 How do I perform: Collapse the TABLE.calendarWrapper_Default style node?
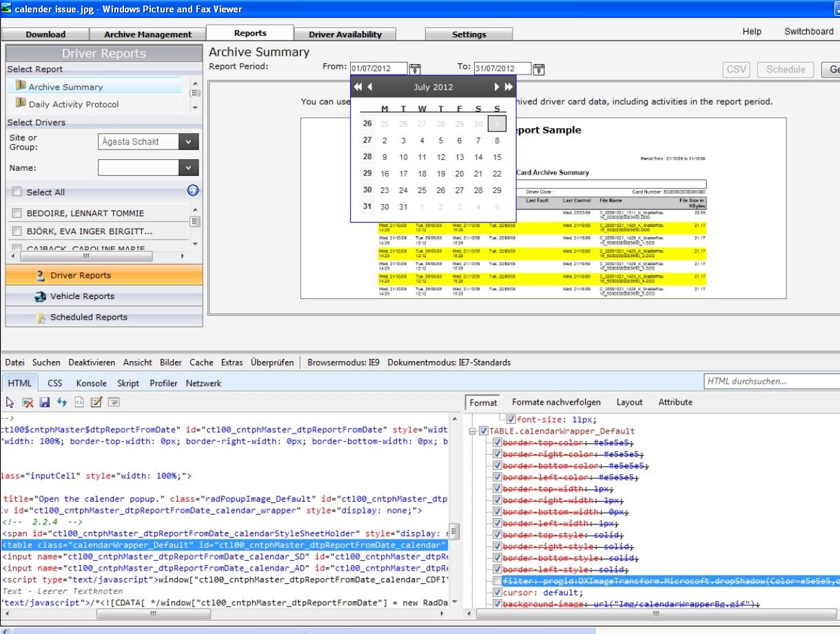tap(473, 431)
